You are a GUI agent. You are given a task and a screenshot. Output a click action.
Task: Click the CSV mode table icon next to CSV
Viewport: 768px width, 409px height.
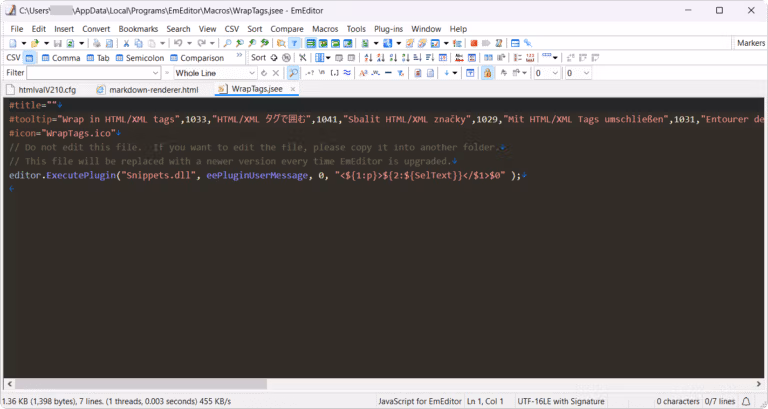point(29,58)
